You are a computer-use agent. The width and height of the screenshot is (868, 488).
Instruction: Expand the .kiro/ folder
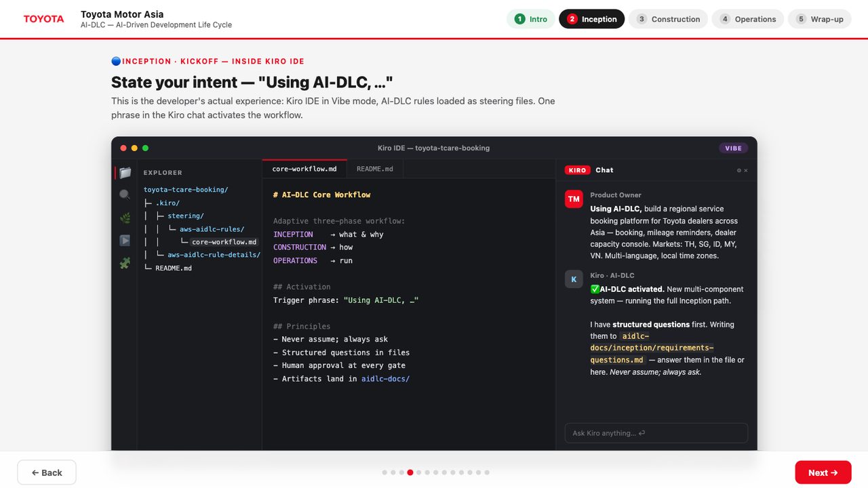pos(167,203)
